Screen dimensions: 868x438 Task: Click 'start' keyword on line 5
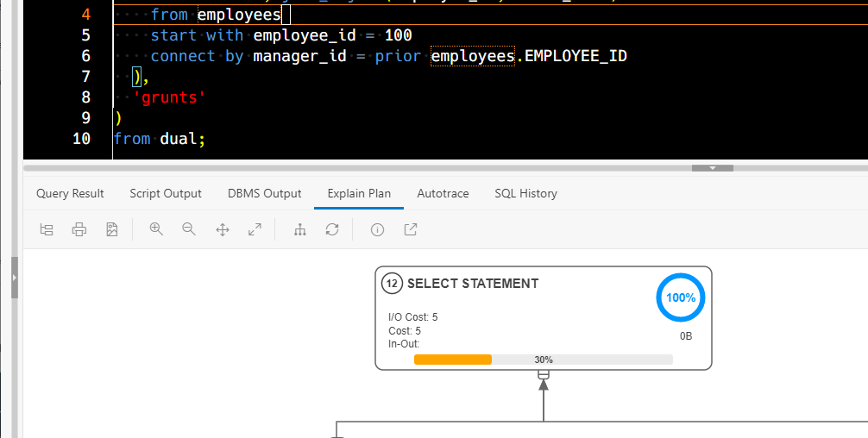coord(173,35)
